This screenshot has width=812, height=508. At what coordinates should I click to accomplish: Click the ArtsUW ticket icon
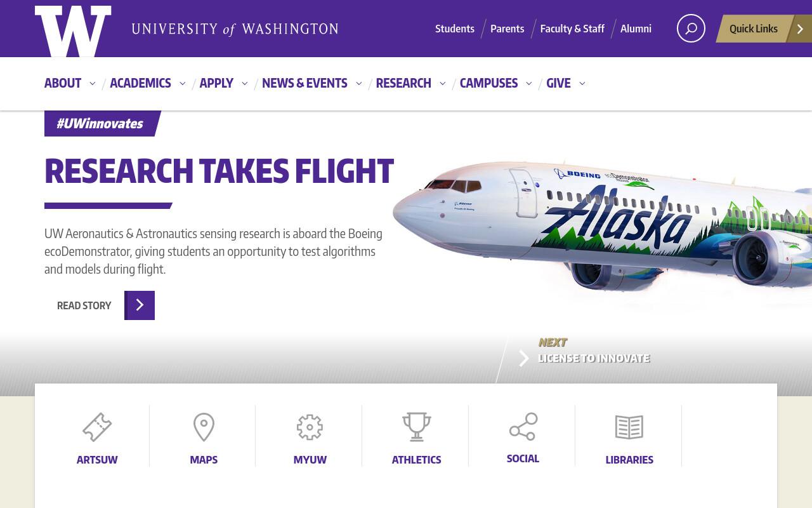coord(97,427)
